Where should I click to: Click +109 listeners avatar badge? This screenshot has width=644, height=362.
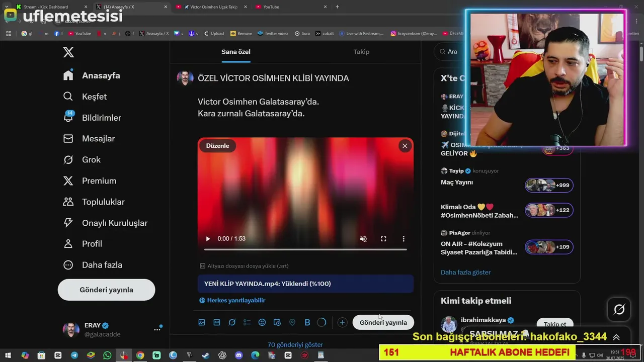[549, 247]
